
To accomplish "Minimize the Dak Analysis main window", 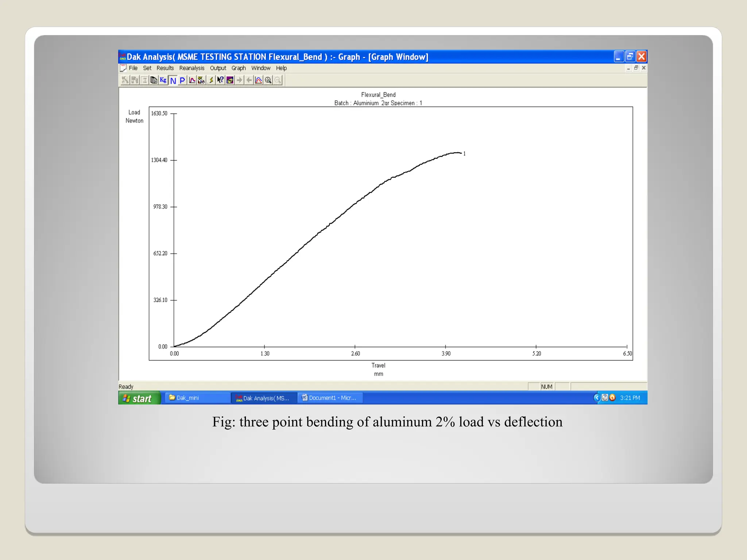I will [619, 57].
